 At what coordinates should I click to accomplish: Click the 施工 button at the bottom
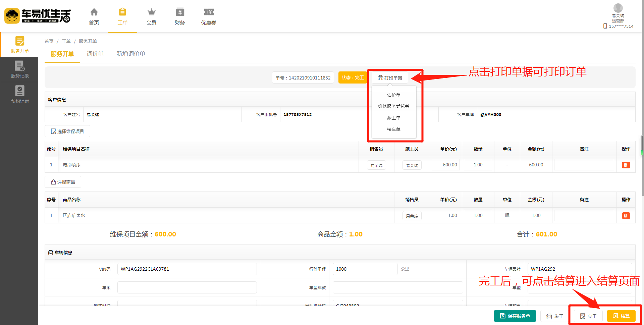pyautogui.click(x=555, y=316)
